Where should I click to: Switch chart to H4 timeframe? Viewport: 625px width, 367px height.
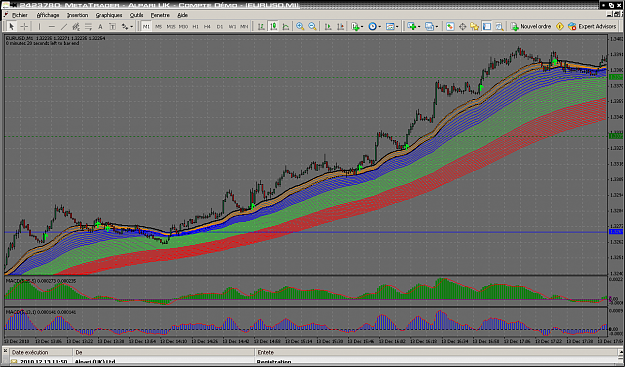(x=207, y=27)
